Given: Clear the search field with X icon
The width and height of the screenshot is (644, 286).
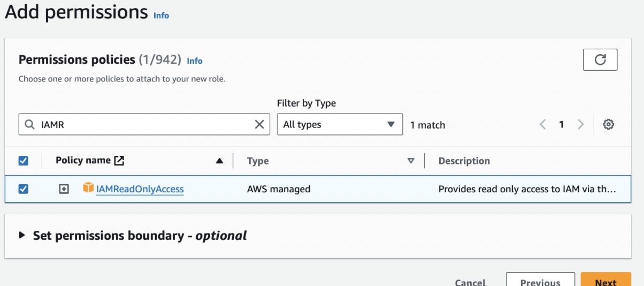Looking at the screenshot, I should click(x=259, y=124).
